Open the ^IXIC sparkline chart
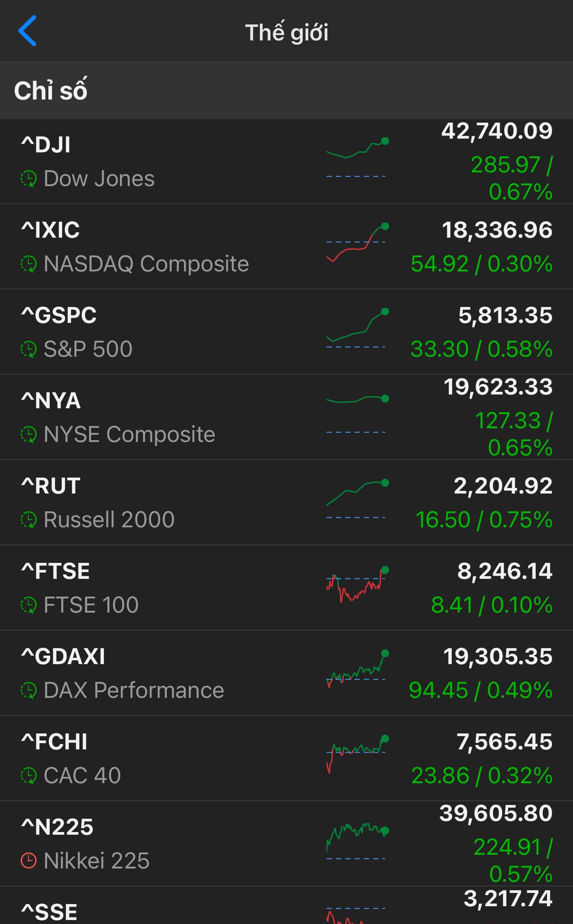This screenshot has height=924, width=573. point(357,243)
